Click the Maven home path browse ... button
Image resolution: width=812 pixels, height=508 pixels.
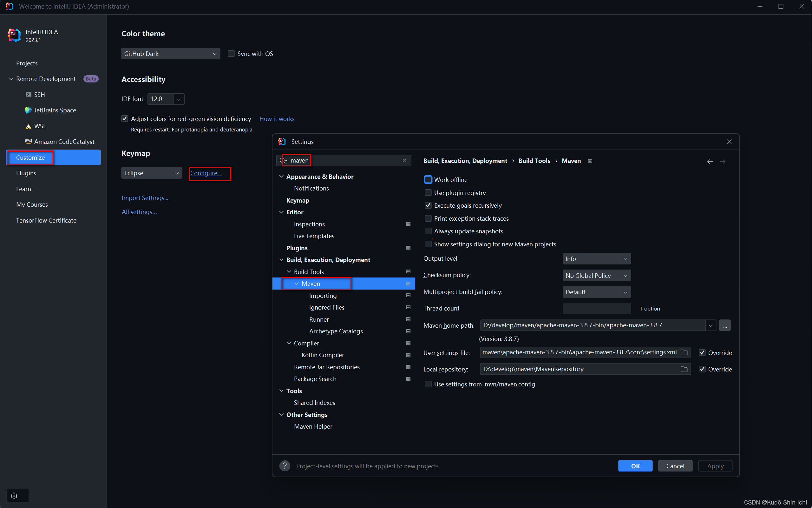[x=725, y=325]
